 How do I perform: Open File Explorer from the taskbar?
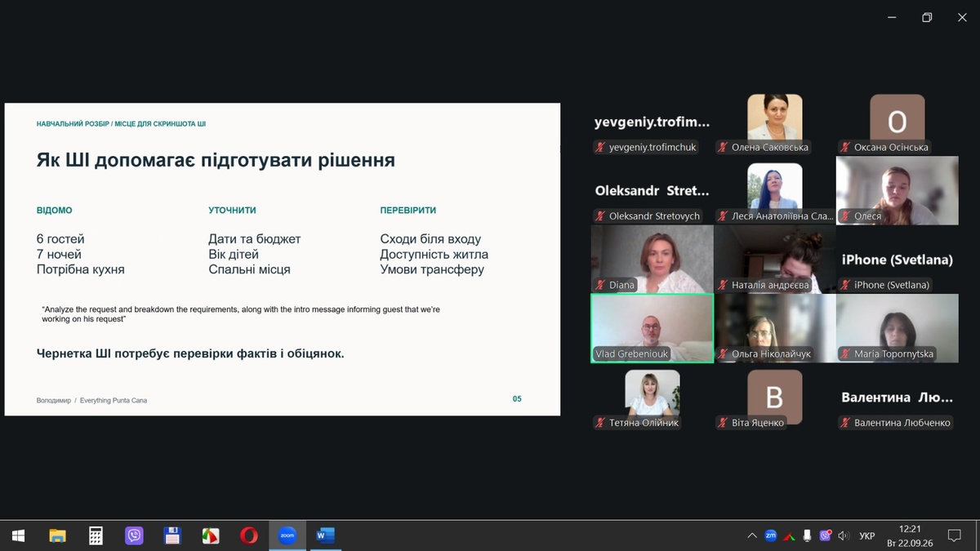pyautogui.click(x=57, y=535)
